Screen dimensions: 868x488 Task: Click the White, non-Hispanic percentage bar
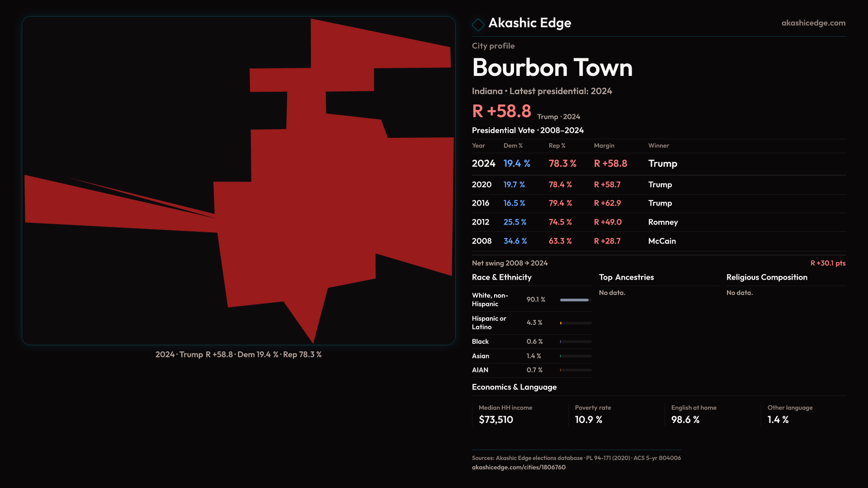575,300
